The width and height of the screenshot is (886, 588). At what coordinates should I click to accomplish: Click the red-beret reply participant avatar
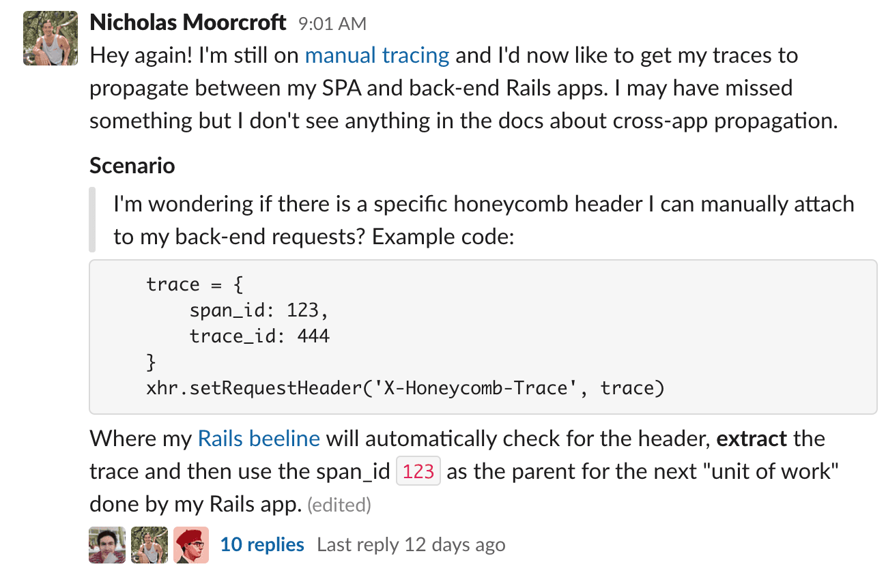190,544
